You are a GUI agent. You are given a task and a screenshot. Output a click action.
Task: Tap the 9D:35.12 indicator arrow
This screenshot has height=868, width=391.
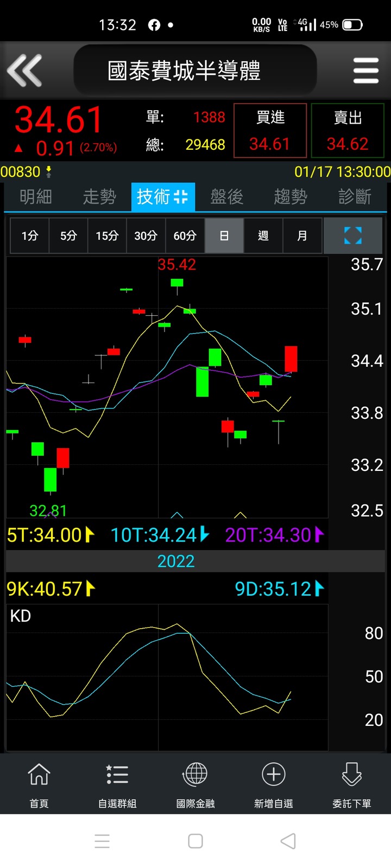pyautogui.click(x=319, y=589)
